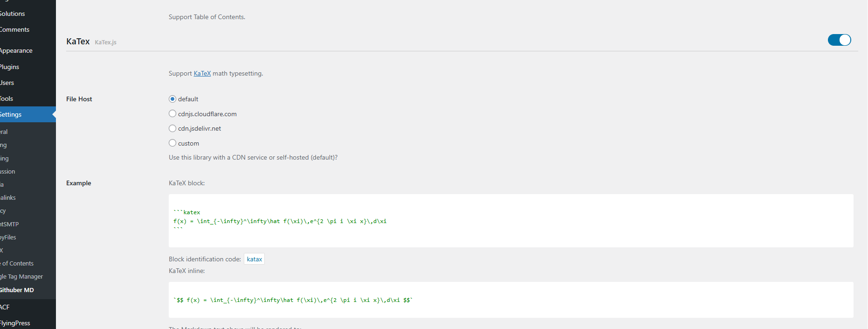Pick the custom file host option
This screenshot has height=329, width=868.
pos(172,143)
